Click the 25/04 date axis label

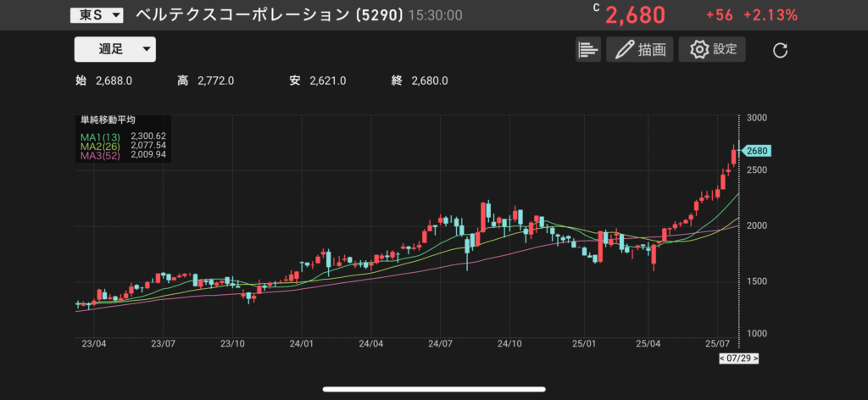tap(648, 343)
